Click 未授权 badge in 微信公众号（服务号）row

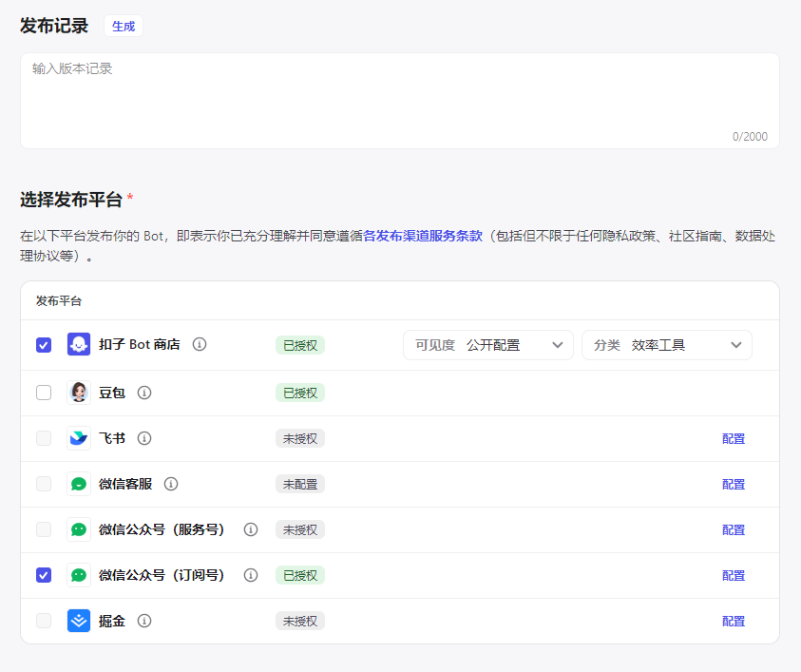[x=300, y=530]
